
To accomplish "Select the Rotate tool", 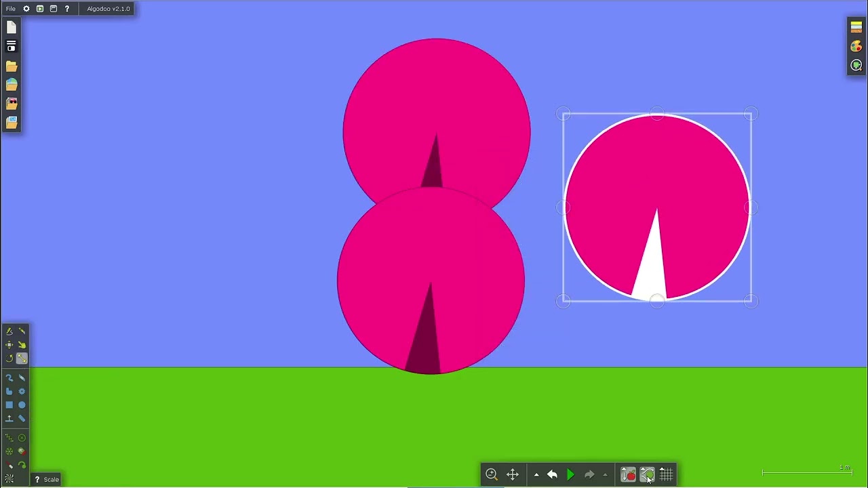I will [9, 359].
